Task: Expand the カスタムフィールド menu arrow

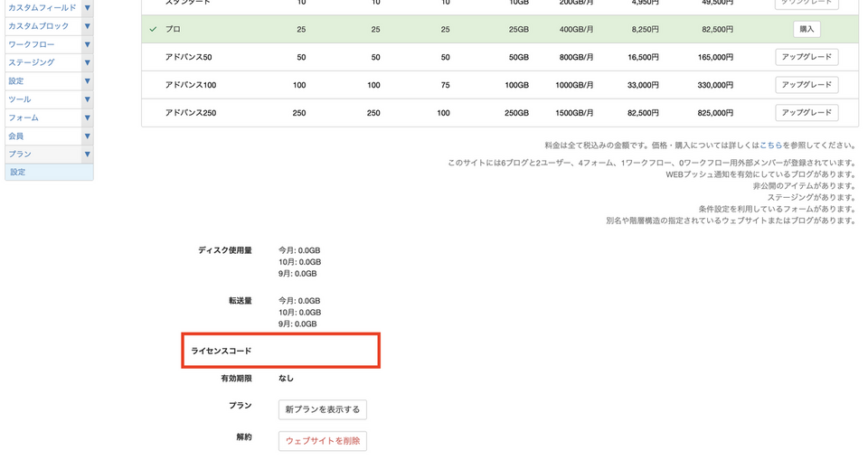Action: coord(87,7)
